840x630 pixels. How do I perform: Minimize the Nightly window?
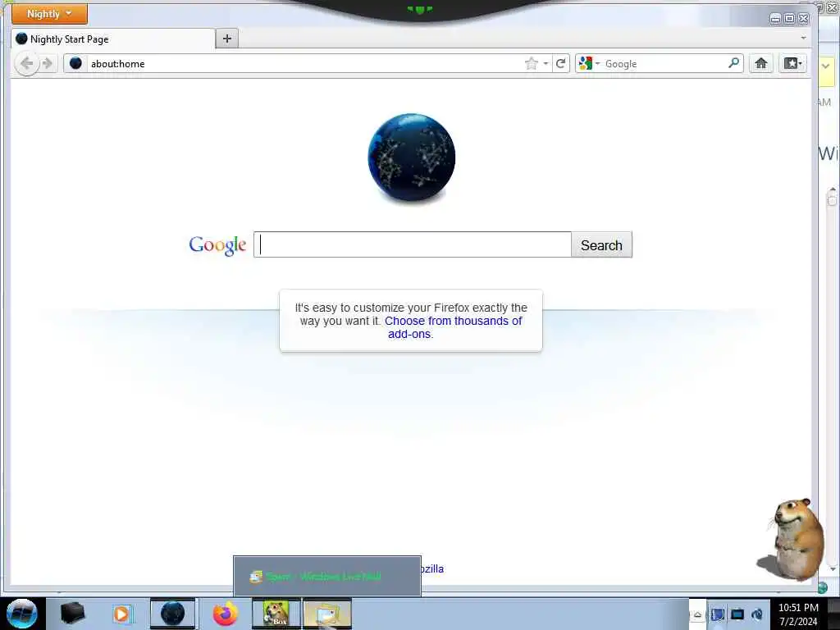point(774,19)
